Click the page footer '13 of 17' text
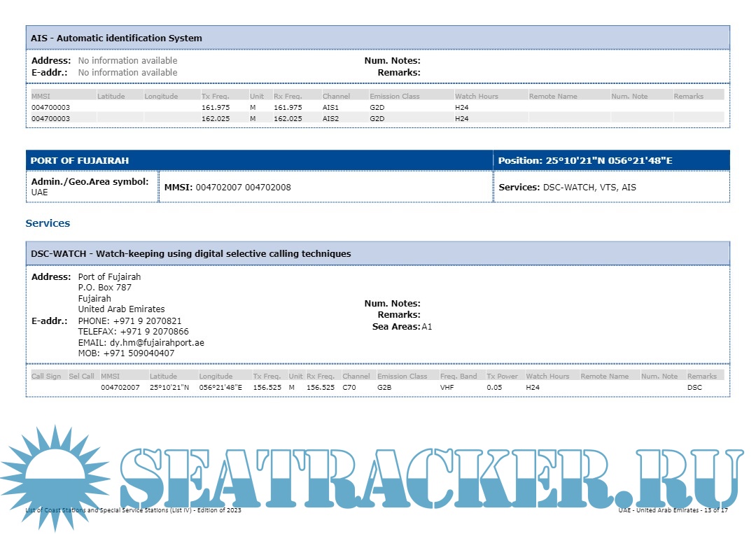The height and width of the screenshot is (534, 756). 715,510
